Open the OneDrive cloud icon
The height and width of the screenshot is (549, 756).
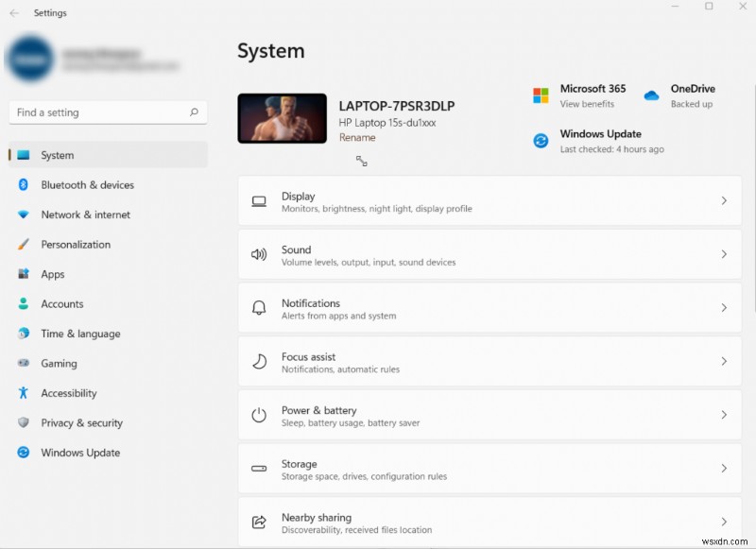tap(651, 95)
